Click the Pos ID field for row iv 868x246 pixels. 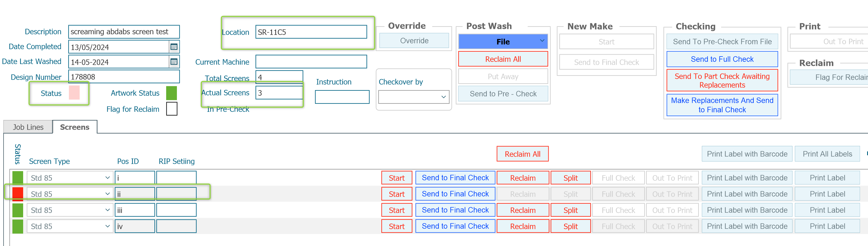tap(134, 226)
